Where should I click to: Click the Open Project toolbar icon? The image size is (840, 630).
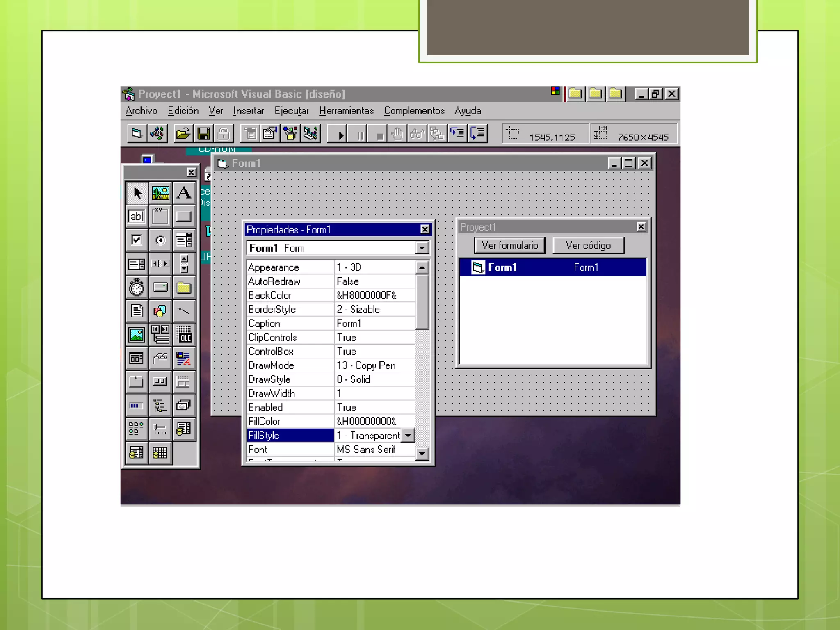(183, 134)
